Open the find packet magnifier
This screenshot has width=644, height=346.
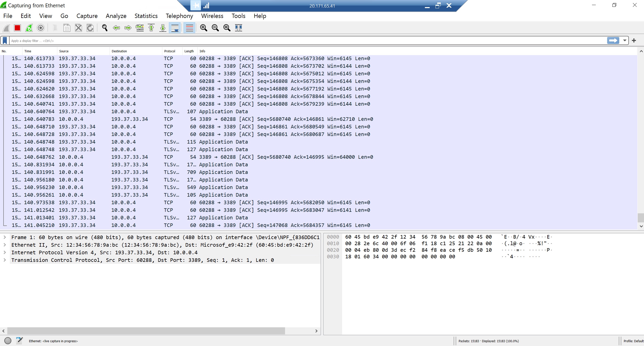105,28
